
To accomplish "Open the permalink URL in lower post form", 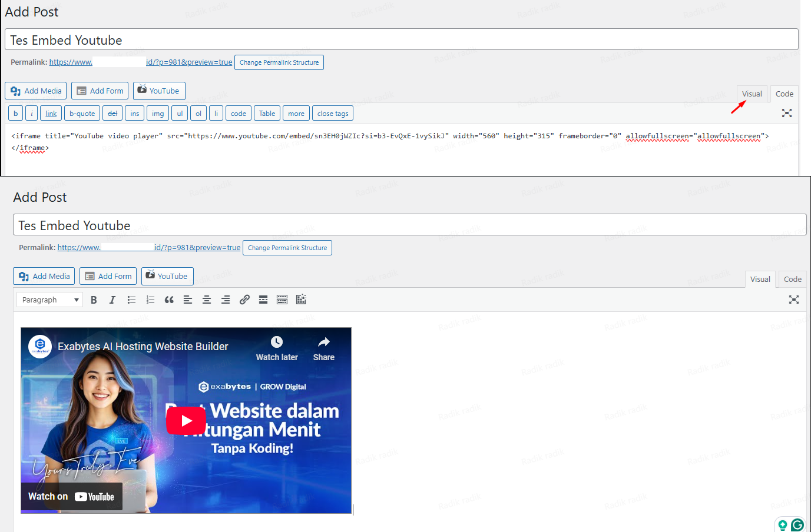I will click(x=149, y=247).
